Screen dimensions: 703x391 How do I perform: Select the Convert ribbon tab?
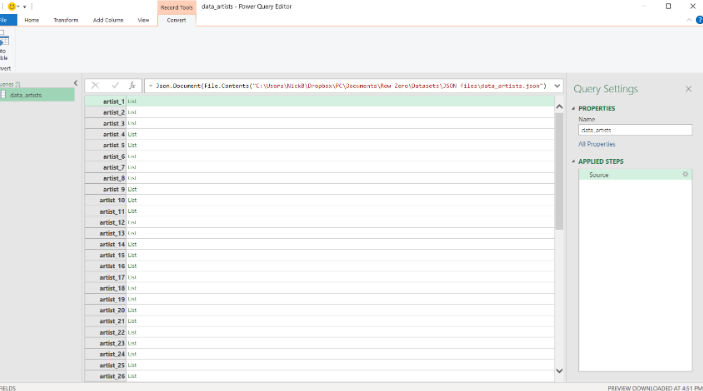click(x=176, y=20)
